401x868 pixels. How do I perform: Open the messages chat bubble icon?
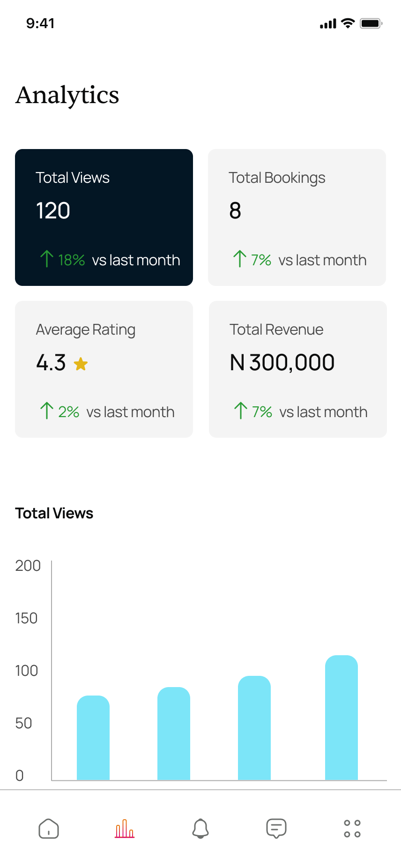click(276, 828)
